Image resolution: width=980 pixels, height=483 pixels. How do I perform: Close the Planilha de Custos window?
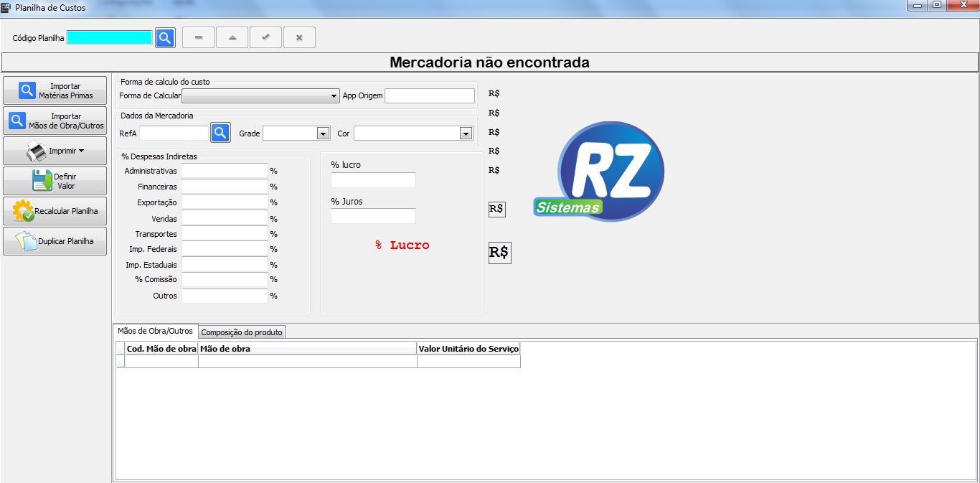(x=961, y=5)
